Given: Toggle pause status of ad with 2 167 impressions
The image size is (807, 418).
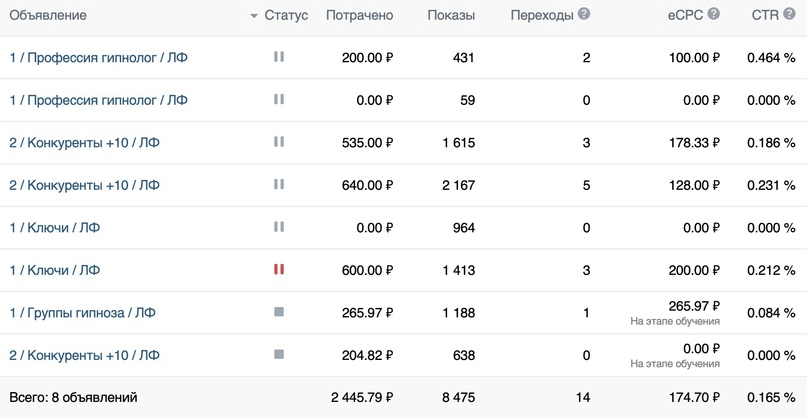Looking at the screenshot, I should click(x=279, y=185).
